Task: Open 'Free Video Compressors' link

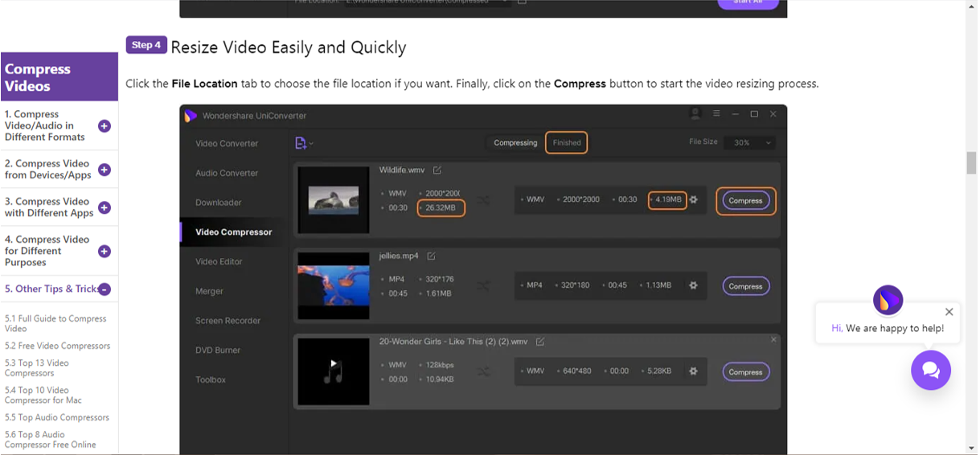Action: (x=57, y=346)
